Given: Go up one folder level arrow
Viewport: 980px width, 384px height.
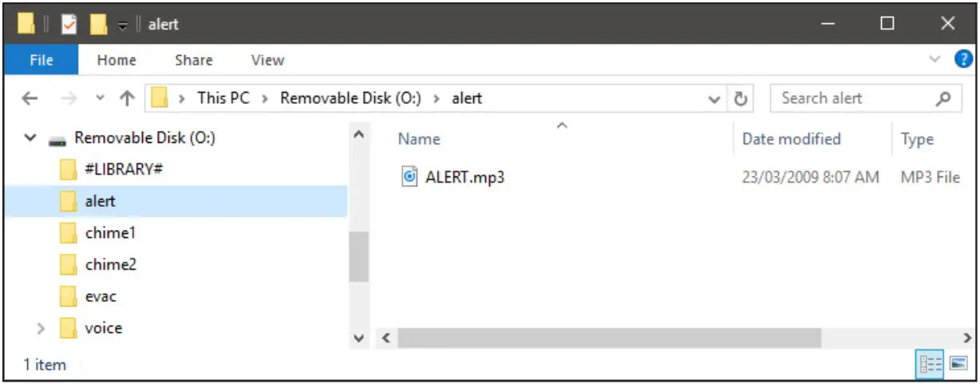Looking at the screenshot, I should 127,99.
